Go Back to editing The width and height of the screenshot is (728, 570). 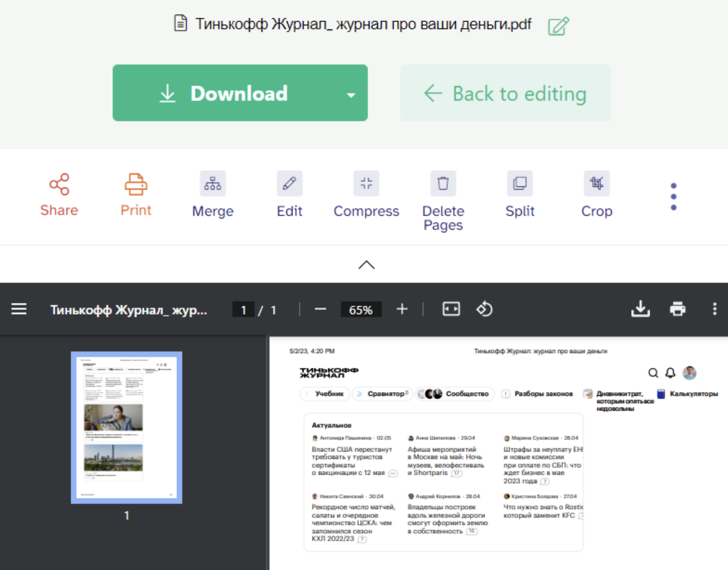pos(505,93)
